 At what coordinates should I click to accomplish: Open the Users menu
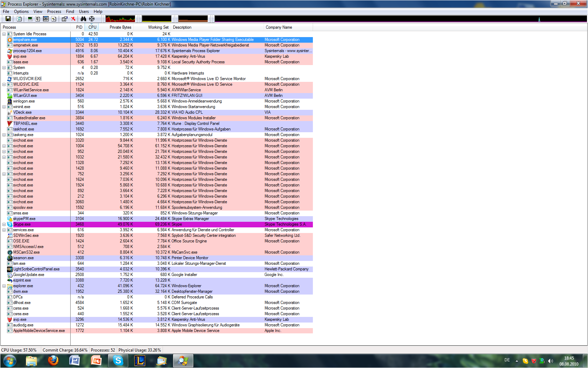(x=84, y=12)
